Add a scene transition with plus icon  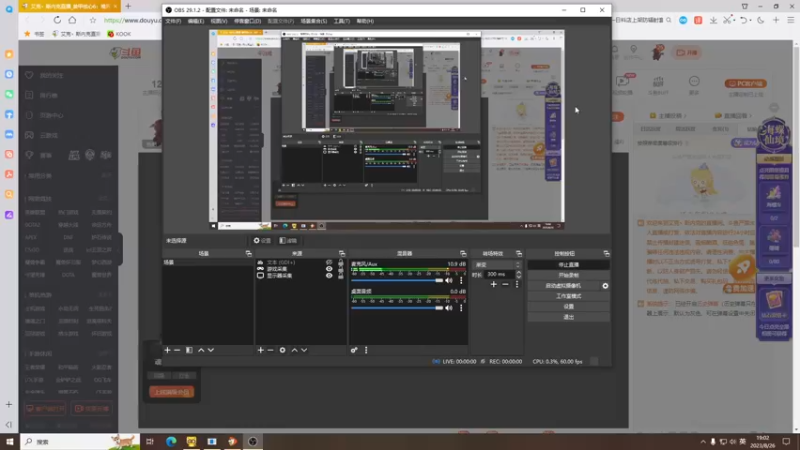[493, 284]
